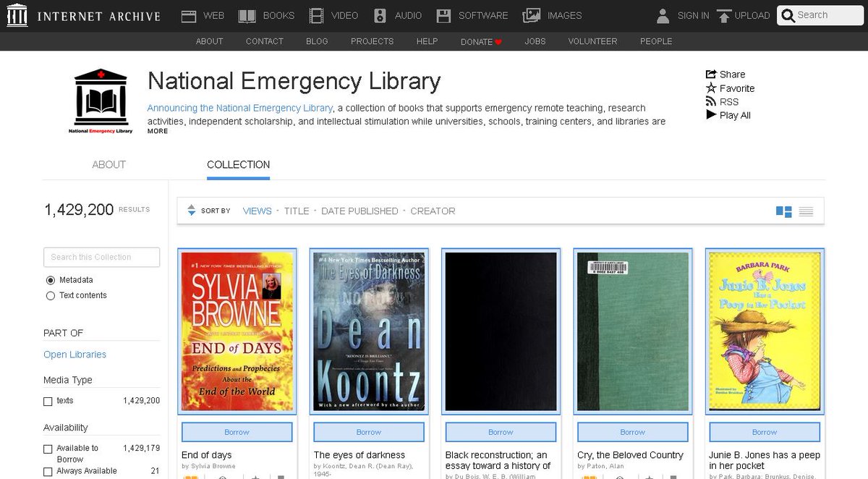868x479 pixels.
Task: Click the Favorite star icon
Action: pos(711,88)
